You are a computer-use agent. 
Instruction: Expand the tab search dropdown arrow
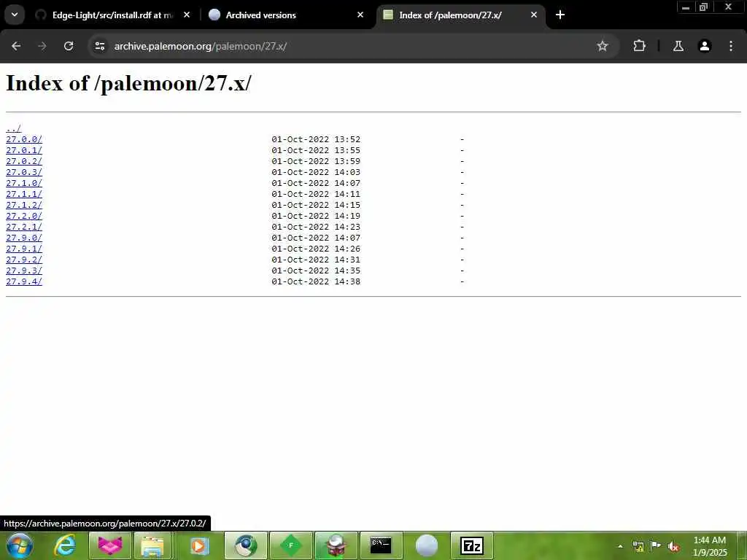click(x=15, y=15)
